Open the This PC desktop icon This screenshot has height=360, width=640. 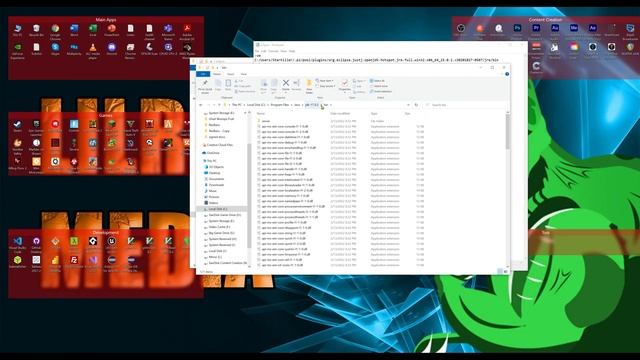tap(18, 30)
